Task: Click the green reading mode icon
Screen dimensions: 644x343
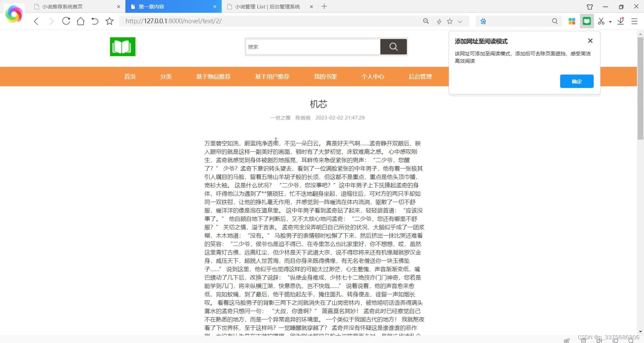Action: 587,21
